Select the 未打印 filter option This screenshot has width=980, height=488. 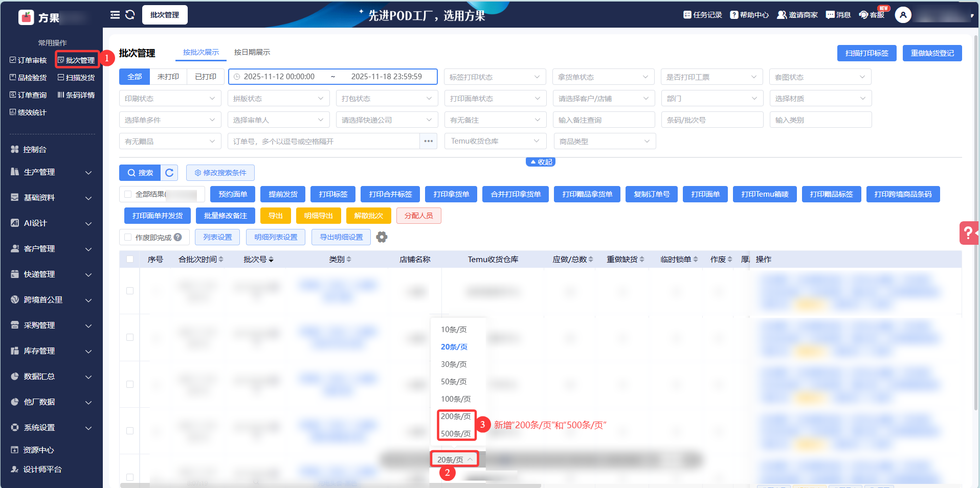pos(168,77)
